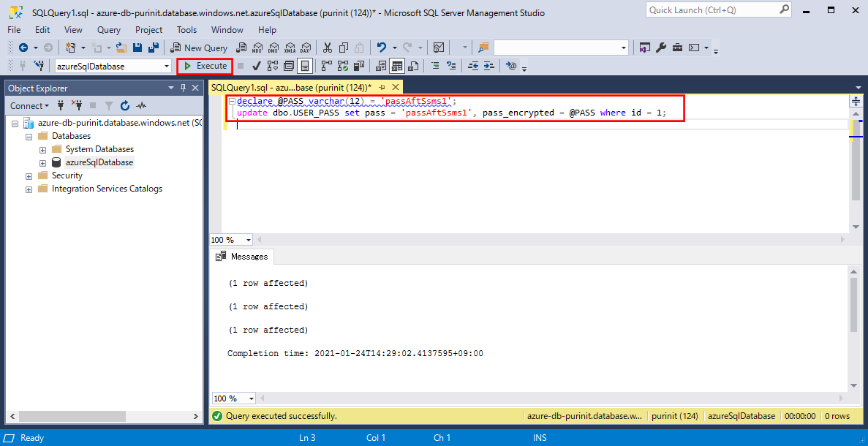Open the Properties wrench icon
The height and width of the screenshot is (446, 868).
pos(660,48)
